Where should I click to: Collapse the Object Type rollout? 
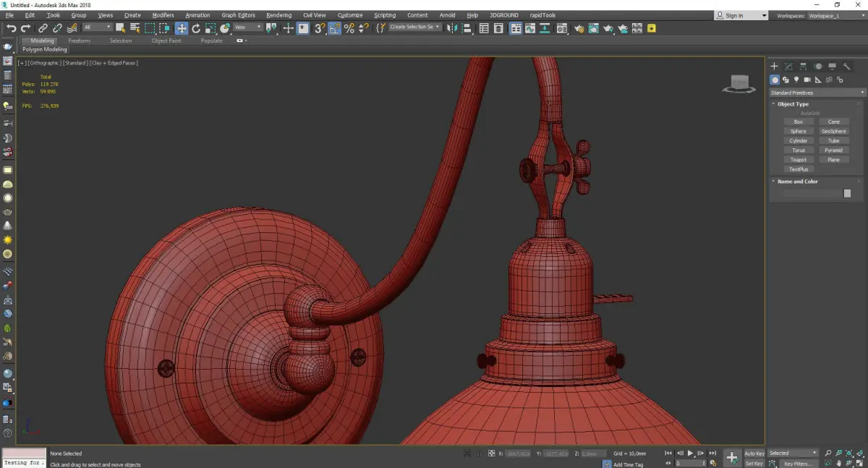793,104
